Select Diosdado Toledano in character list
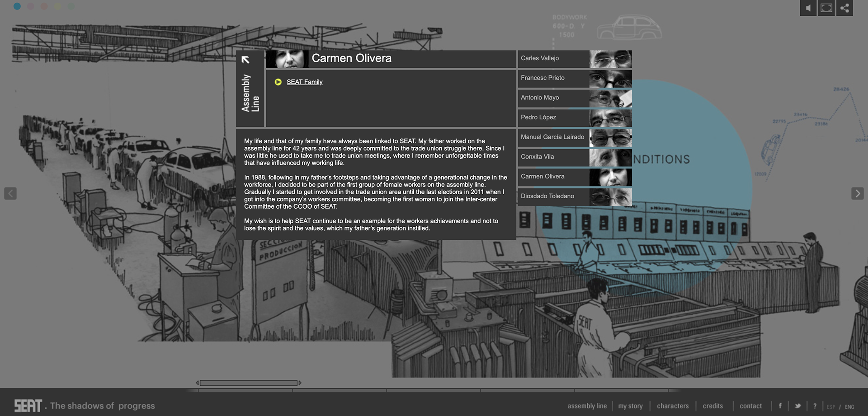 pyautogui.click(x=575, y=197)
